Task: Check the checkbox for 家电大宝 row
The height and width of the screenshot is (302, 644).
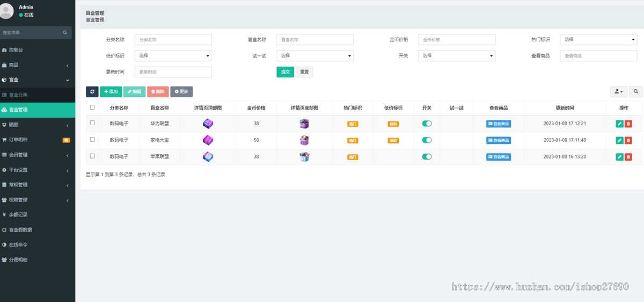Action: coord(92,139)
